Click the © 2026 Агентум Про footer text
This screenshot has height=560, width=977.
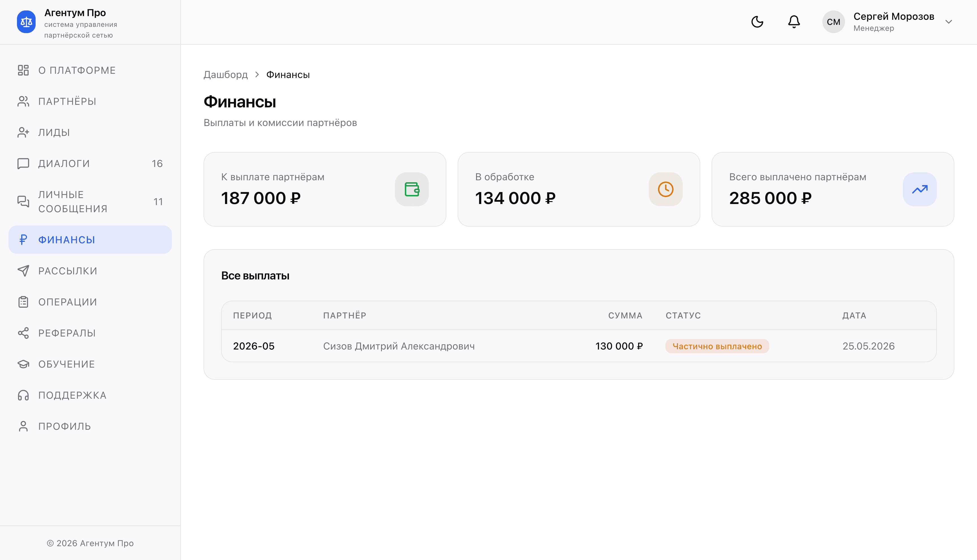(x=90, y=543)
